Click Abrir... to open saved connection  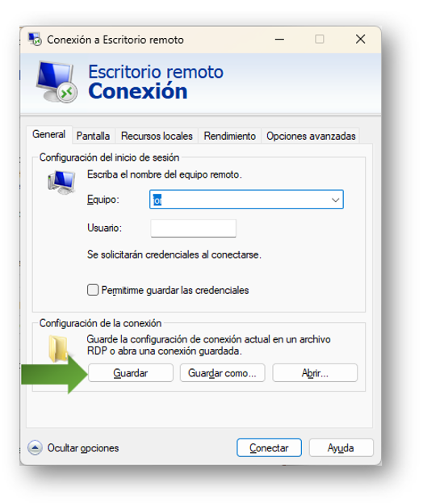click(315, 373)
